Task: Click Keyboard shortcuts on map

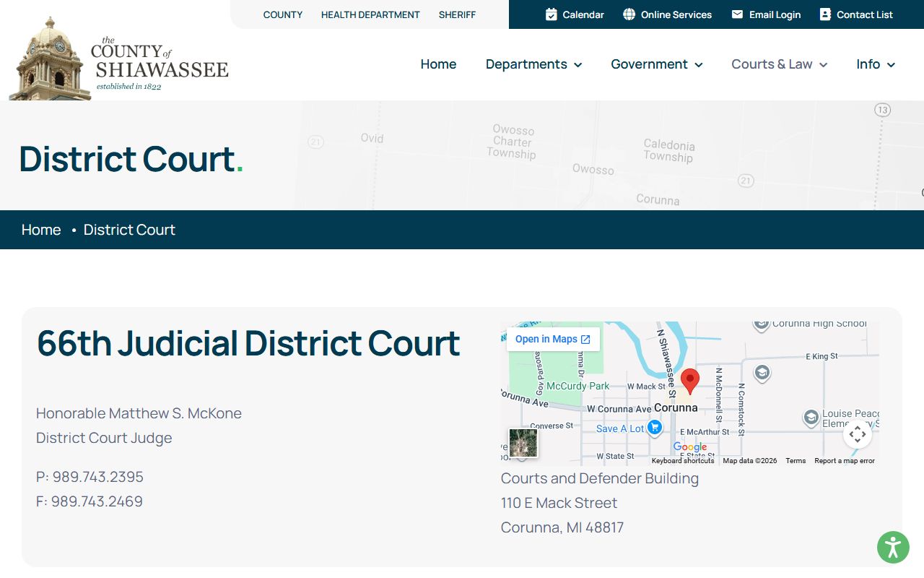Action: 683,461
